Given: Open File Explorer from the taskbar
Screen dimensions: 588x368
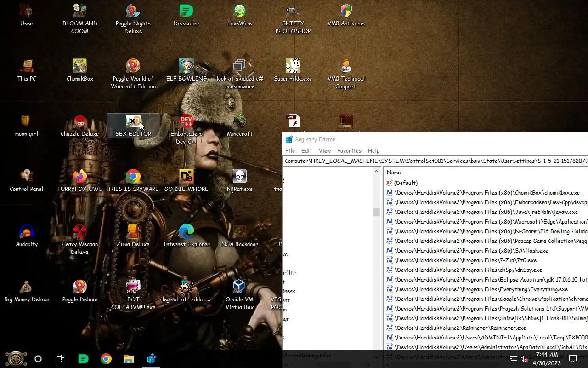Looking at the screenshot, I should pos(129,359).
